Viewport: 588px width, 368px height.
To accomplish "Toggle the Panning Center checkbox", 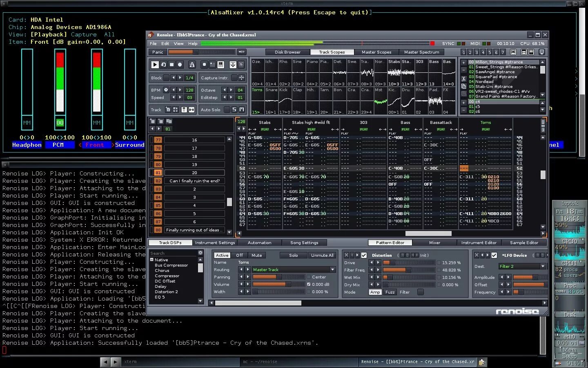I will (309, 277).
